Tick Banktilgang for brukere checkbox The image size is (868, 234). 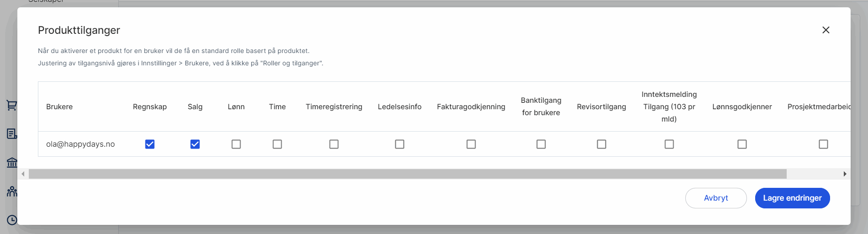pyautogui.click(x=541, y=144)
